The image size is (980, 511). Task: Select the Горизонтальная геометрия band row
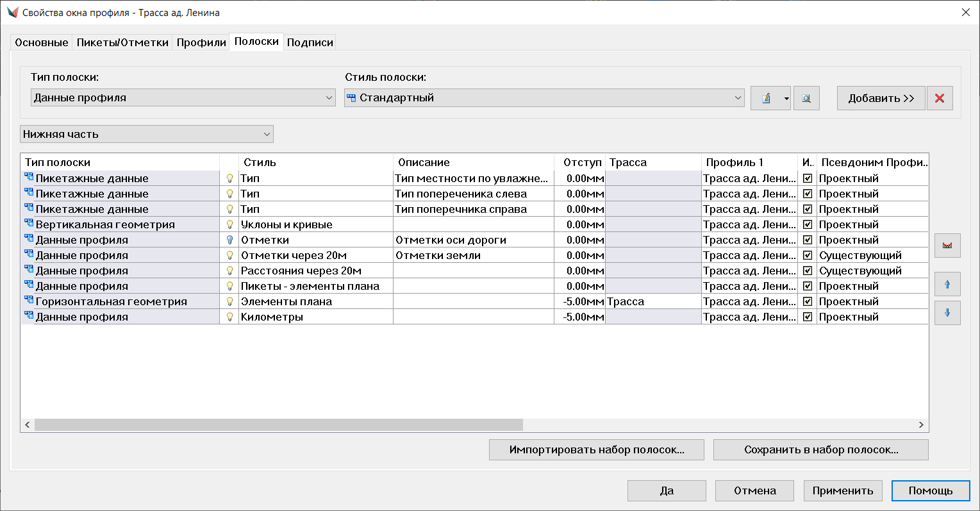coord(112,301)
